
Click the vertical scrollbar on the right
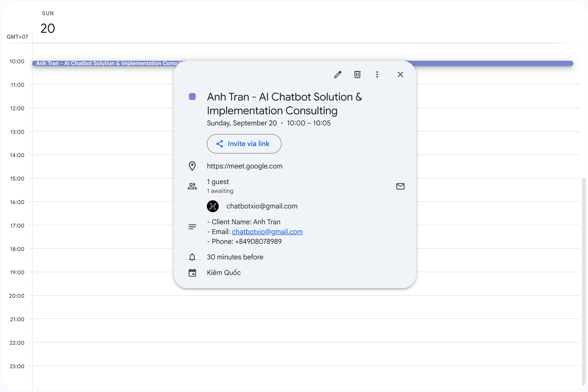[x=584, y=282]
